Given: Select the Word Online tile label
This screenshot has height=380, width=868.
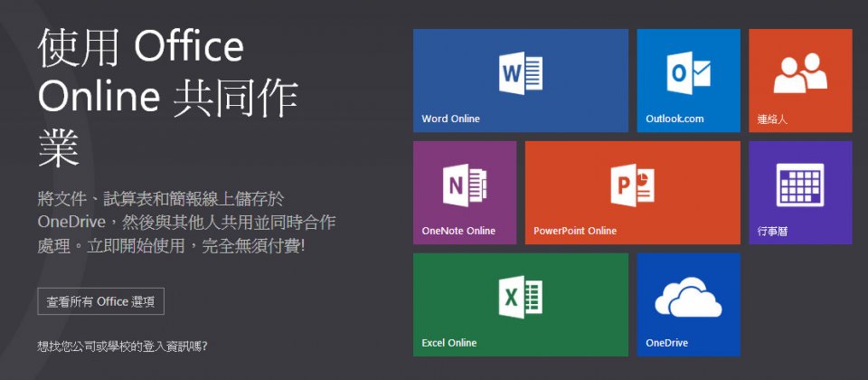Looking at the screenshot, I should pos(450,119).
